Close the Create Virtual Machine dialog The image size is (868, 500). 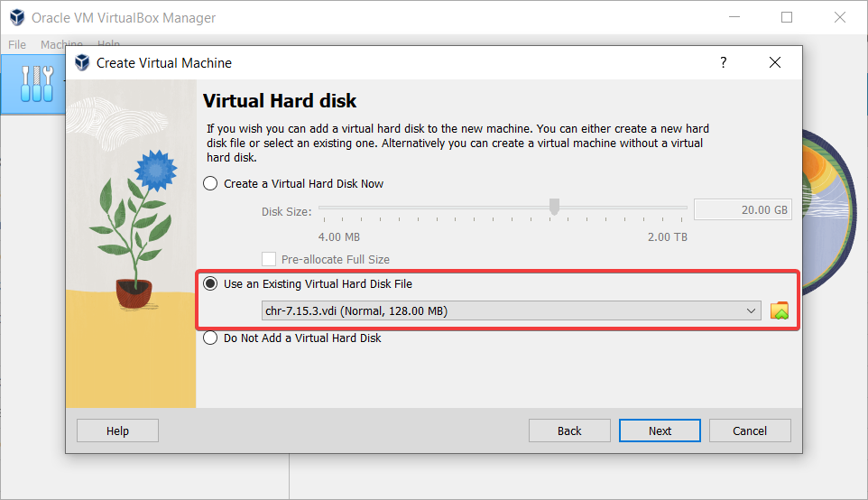tap(774, 63)
